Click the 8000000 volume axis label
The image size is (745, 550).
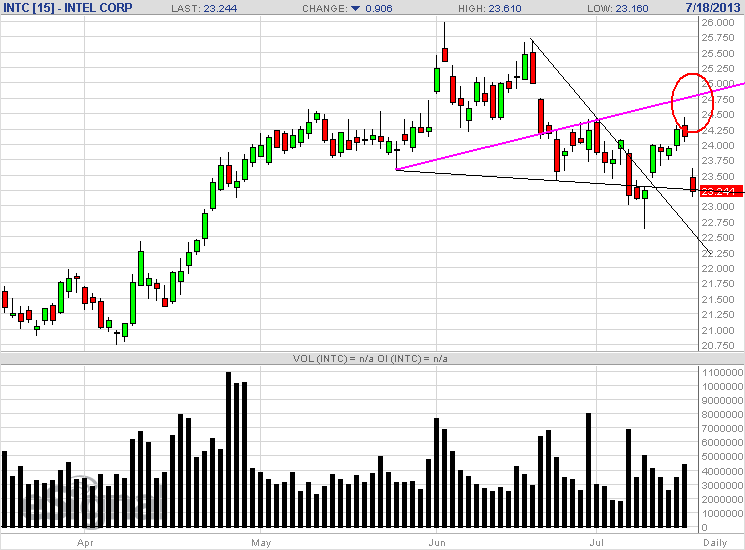point(722,415)
